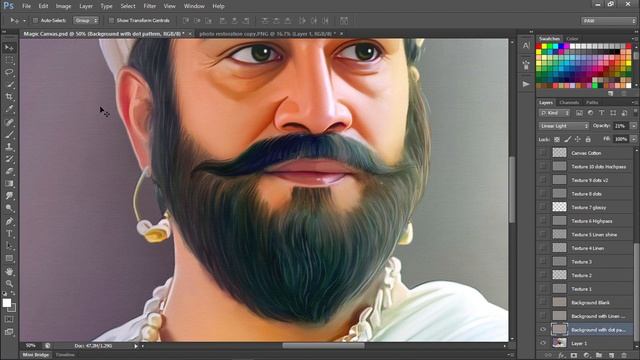Select the Crop tool
The height and width of the screenshot is (360, 640).
pos(9,97)
